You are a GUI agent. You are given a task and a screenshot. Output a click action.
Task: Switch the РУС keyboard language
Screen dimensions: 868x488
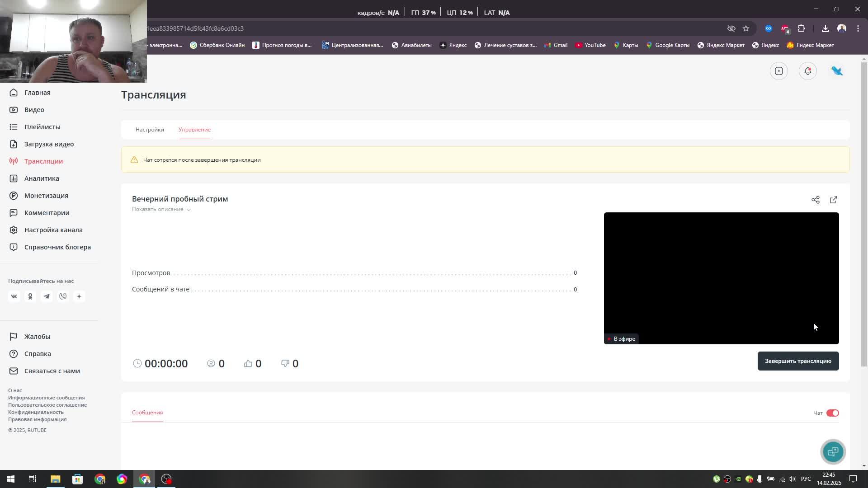pyautogui.click(x=806, y=479)
